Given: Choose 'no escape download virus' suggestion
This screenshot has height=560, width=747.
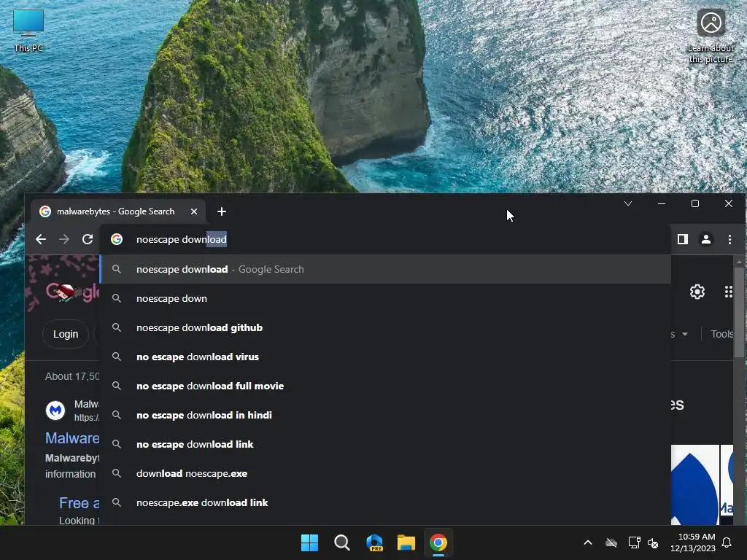Looking at the screenshot, I should (x=385, y=357).
